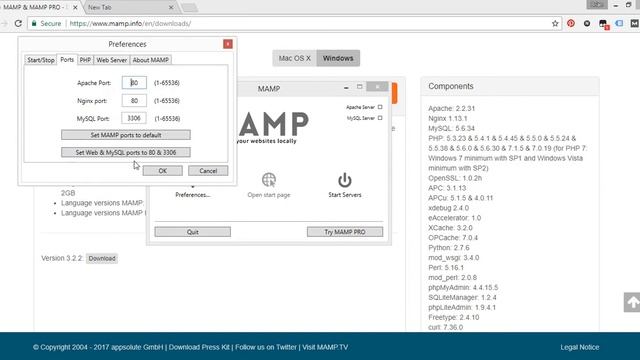Close the New Tab browser tab
640x360 pixels.
point(171,7)
